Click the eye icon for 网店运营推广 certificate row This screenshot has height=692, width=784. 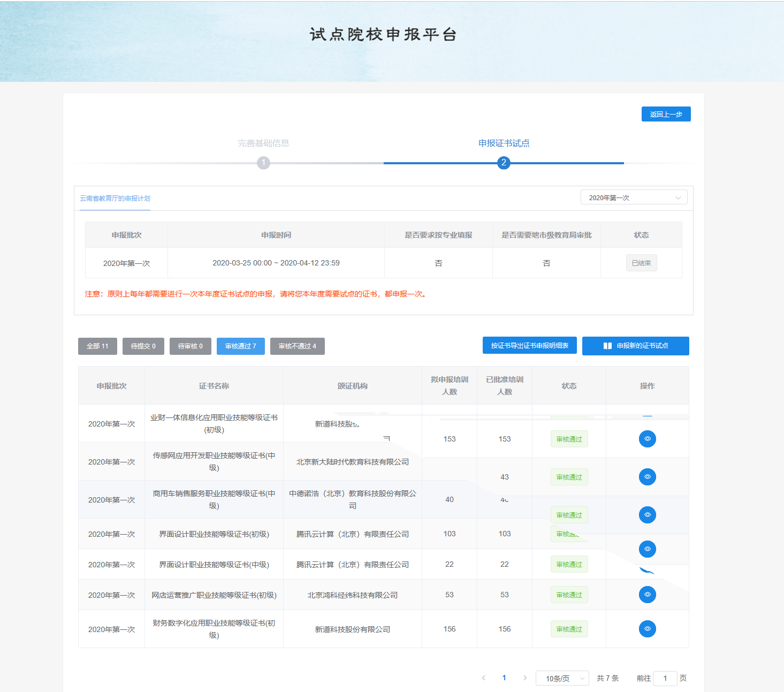tap(647, 595)
